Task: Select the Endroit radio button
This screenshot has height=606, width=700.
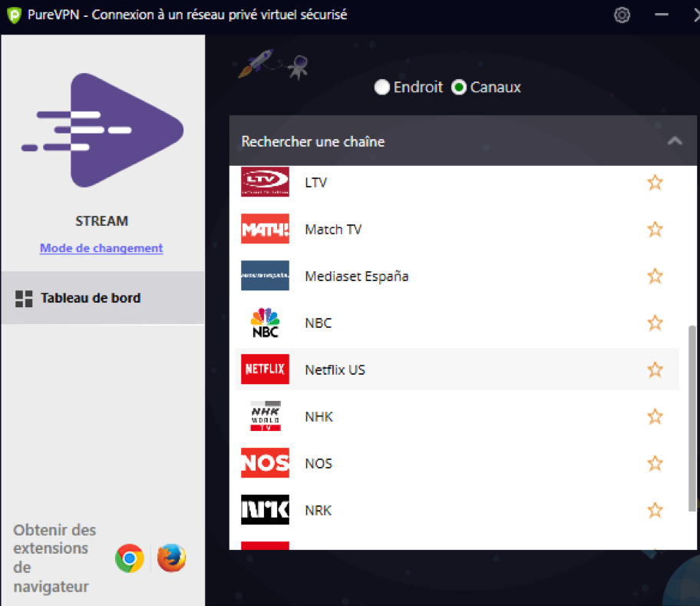Action: coord(382,87)
